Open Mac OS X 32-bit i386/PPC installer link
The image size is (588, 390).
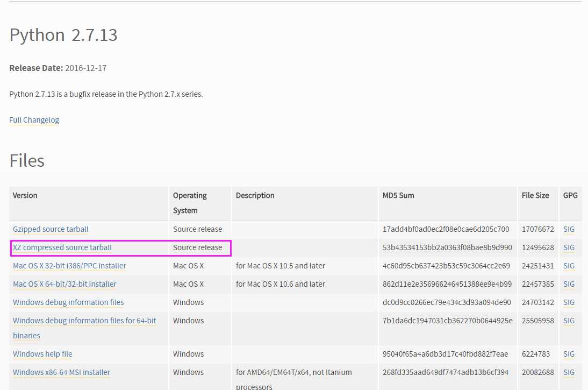click(69, 266)
